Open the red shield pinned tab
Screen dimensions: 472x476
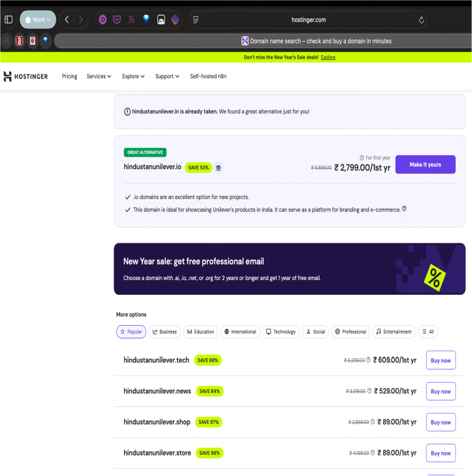point(32,41)
